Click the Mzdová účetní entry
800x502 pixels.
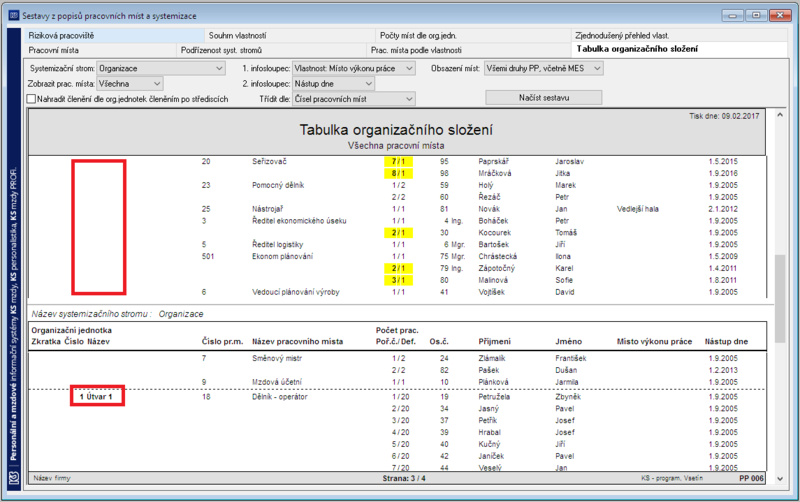coord(277,382)
